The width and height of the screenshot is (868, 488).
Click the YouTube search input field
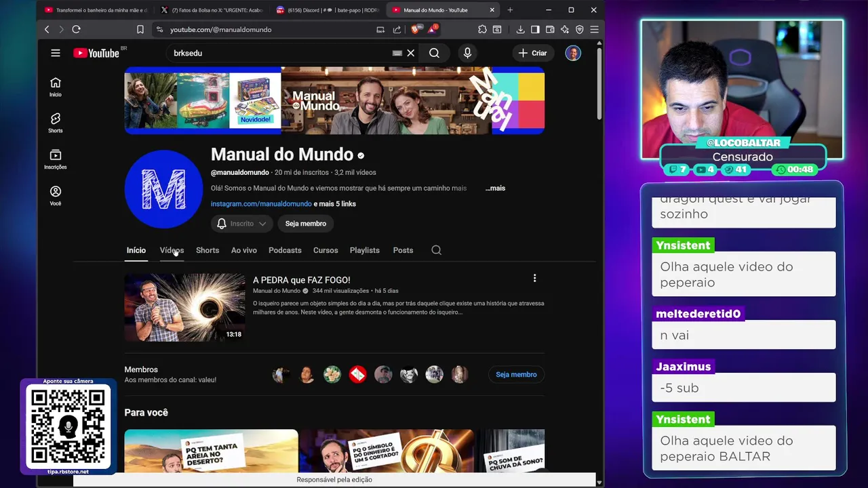(278, 53)
